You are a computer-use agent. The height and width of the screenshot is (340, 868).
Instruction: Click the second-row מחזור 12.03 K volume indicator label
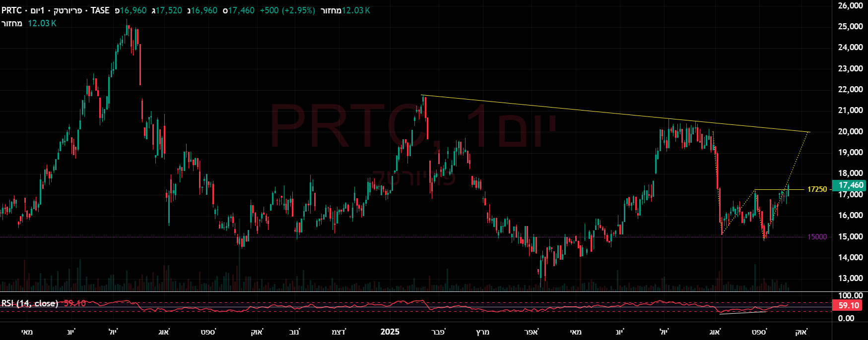[29, 23]
